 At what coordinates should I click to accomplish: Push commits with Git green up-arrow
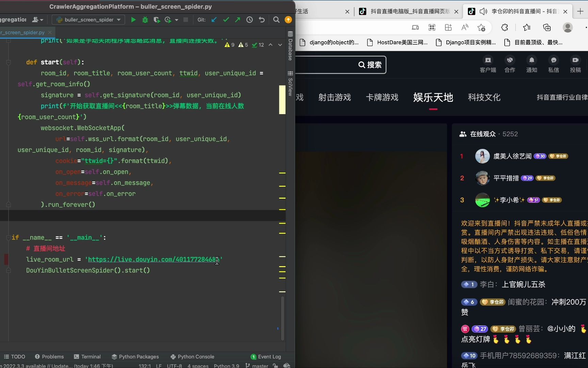[238, 20]
